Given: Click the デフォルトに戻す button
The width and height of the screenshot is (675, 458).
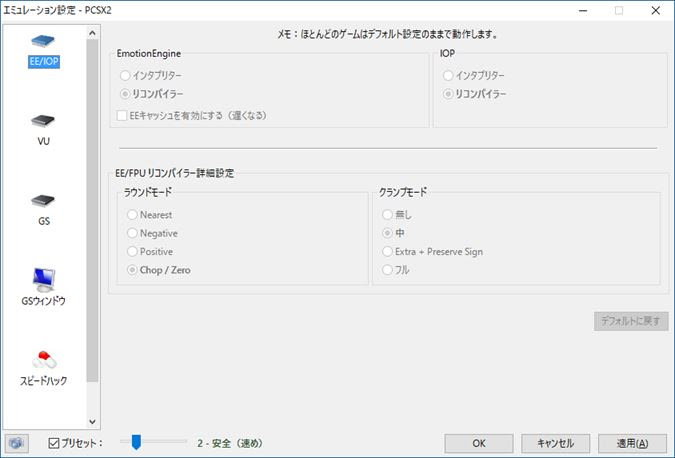Looking at the screenshot, I should pyautogui.click(x=631, y=321).
